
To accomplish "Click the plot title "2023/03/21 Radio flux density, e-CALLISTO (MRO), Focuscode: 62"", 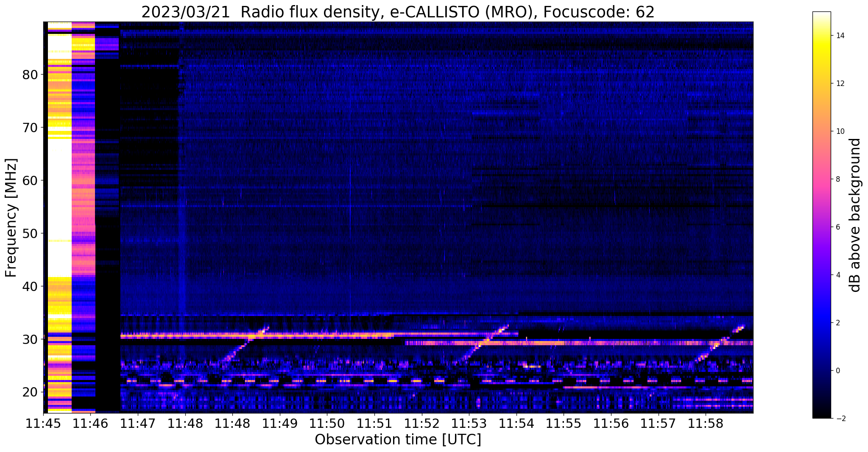I will point(398,12).
